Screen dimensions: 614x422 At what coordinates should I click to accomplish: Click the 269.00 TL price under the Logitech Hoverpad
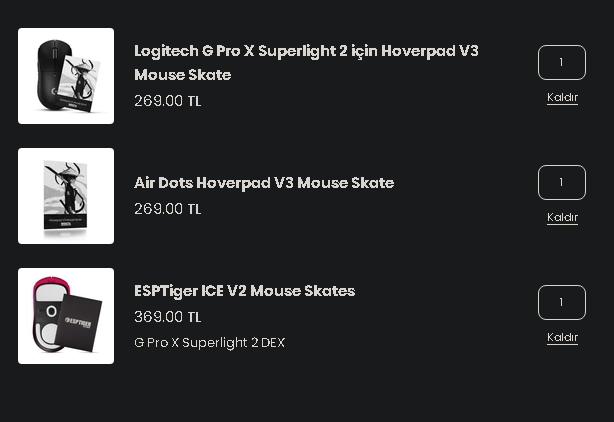(167, 101)
